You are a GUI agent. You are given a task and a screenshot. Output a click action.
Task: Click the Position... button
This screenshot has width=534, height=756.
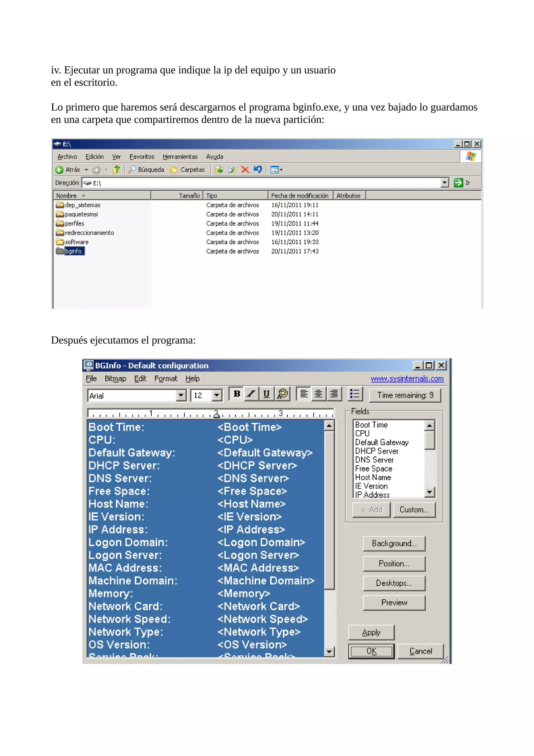point(394,563)
